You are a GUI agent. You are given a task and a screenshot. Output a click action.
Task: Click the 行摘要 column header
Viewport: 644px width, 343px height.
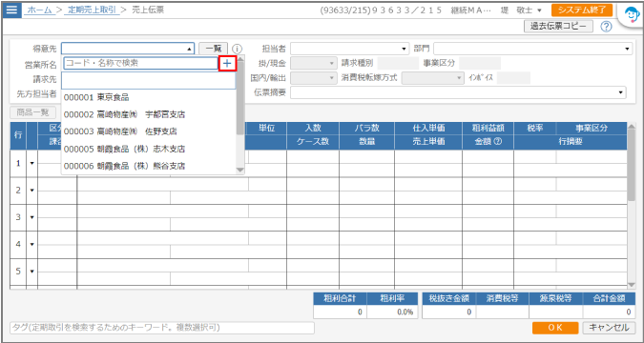coord(571,142)
